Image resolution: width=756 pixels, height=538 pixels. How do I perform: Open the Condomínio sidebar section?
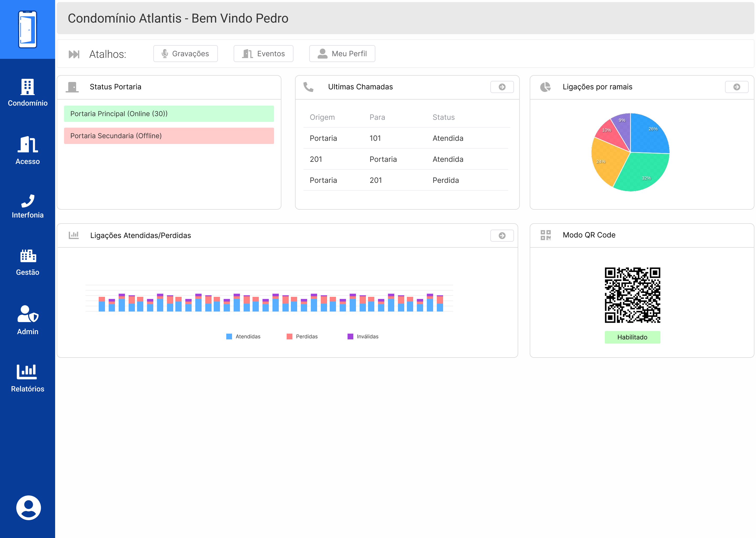tap(28, 93)
